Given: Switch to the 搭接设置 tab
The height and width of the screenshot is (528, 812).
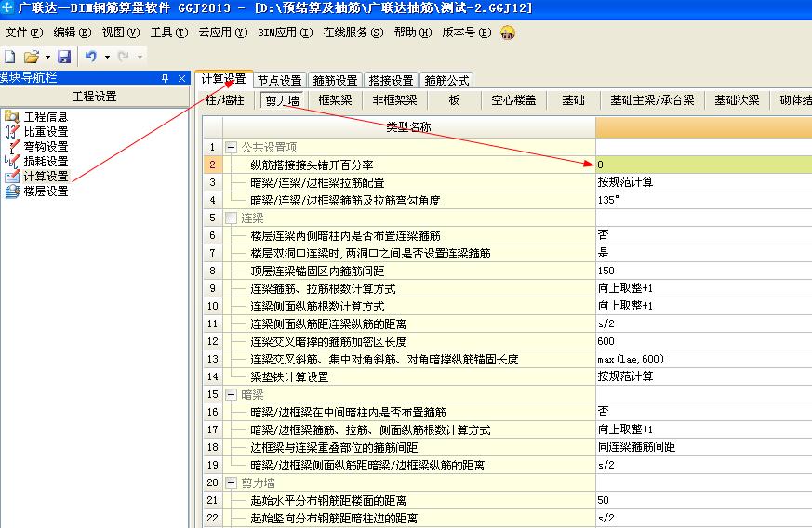Looking at the screenshot, I should [391, 80].
